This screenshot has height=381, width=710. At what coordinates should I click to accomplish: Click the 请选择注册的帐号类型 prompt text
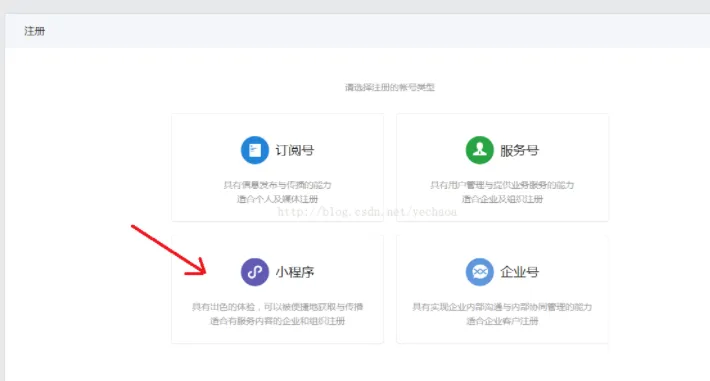tap(390, 87)
